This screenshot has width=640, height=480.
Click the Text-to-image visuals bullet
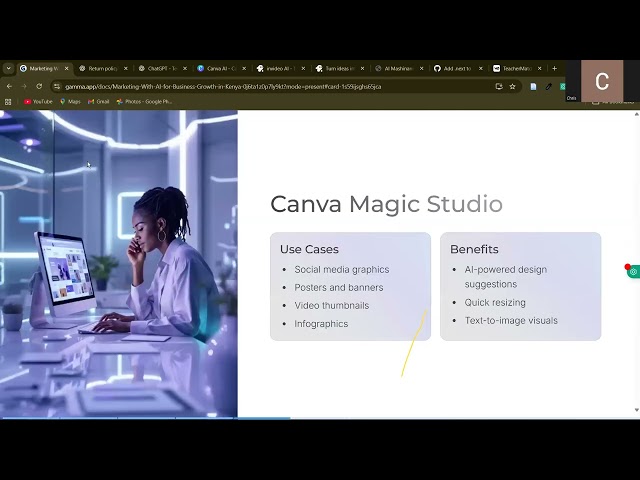click(511, 320)
